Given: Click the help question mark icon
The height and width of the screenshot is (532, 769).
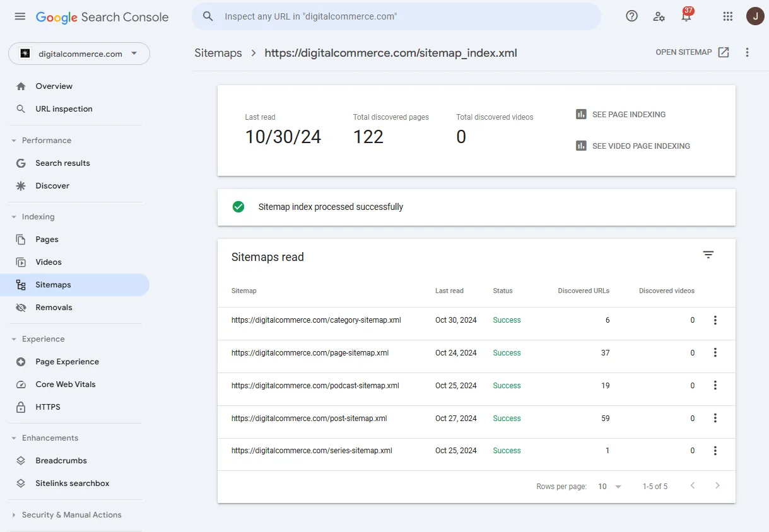Looking at the screenshot, I should pos(631,16).
